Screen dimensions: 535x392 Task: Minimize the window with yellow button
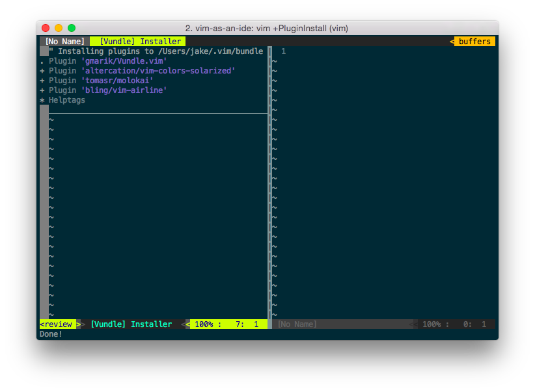59,28
